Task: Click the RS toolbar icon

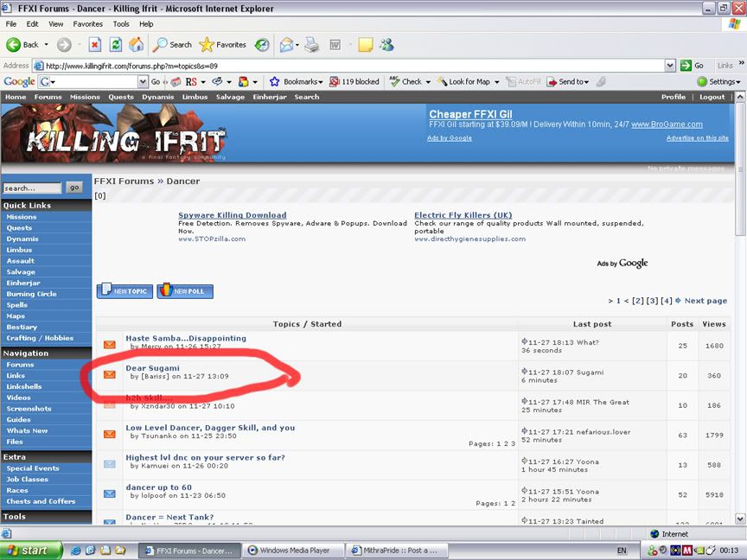Action: [x=191, y=82]
